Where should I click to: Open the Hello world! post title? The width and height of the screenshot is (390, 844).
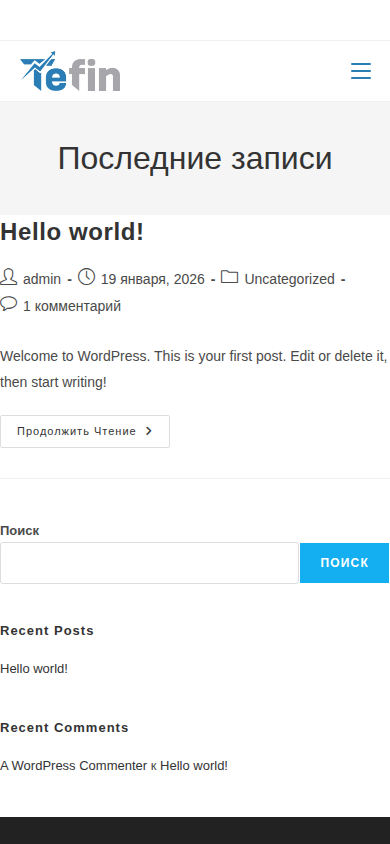pyautogui.click(x=72, y=232)
